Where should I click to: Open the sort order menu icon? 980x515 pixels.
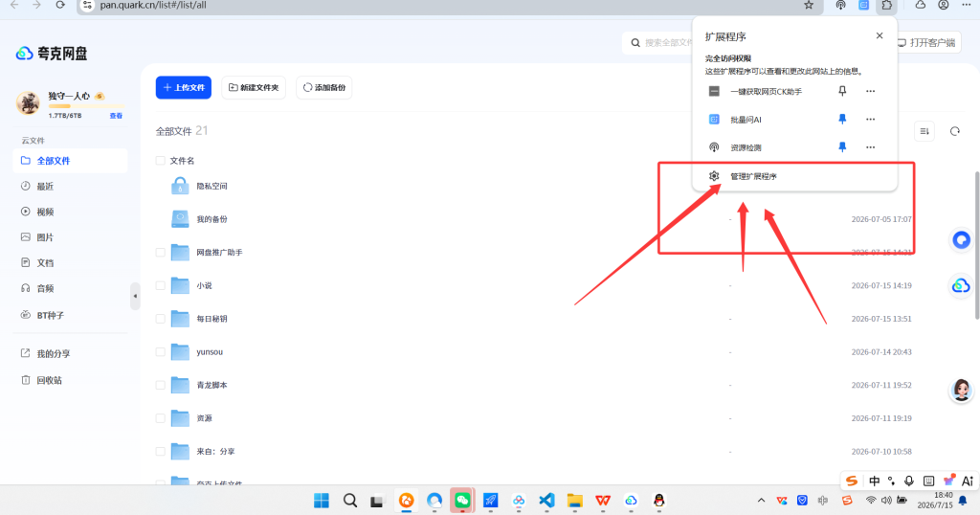[924, 131]
